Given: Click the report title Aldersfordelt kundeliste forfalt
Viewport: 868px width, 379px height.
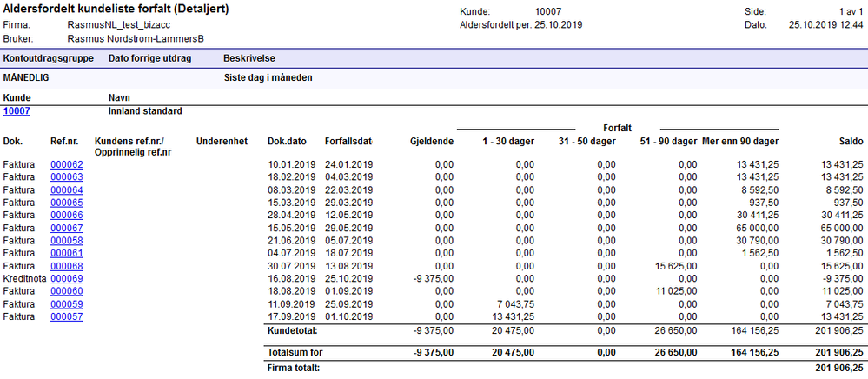Looking at the screenshot, I should (x=116, y=10).
